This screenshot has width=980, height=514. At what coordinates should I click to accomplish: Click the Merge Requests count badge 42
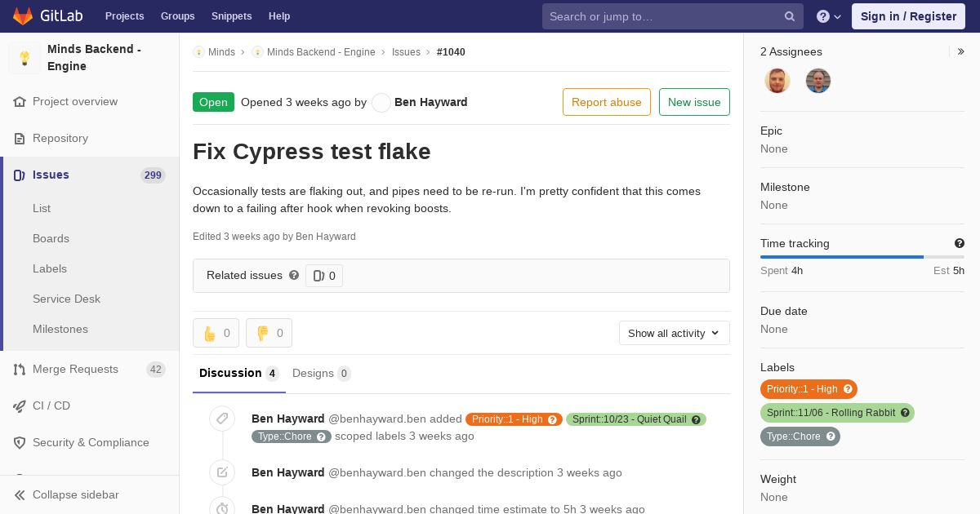[155, 370]
